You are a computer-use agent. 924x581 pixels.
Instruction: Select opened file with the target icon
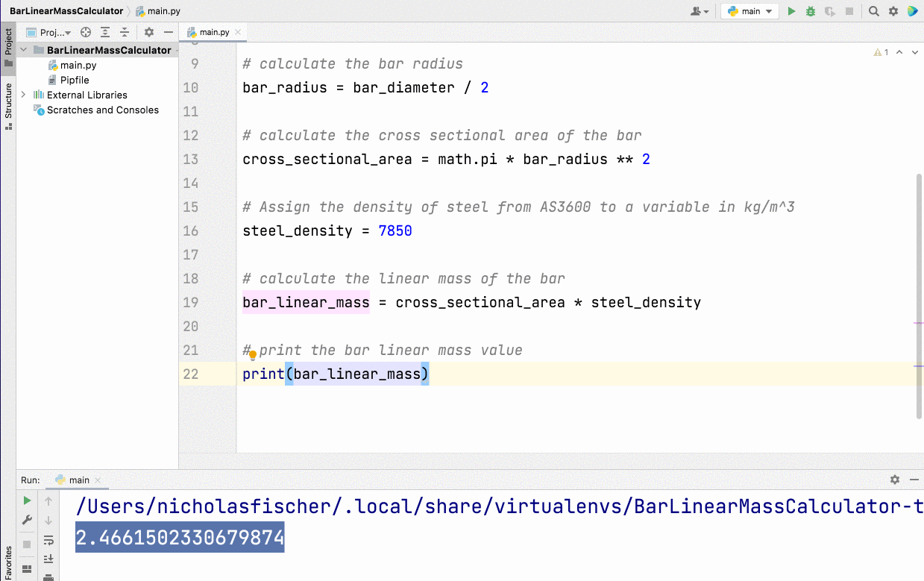84,32
